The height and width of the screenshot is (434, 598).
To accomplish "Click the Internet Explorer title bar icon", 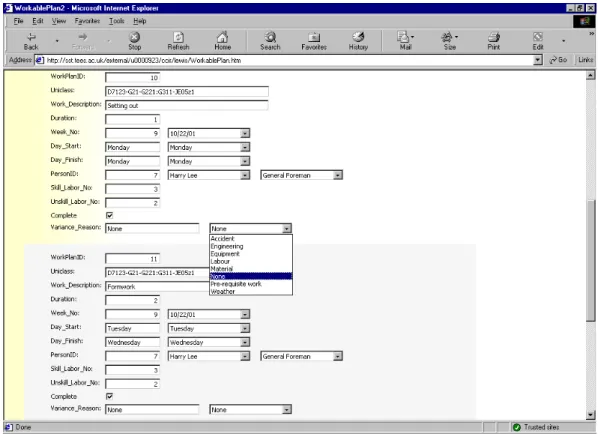I will (x=8, y=8).
